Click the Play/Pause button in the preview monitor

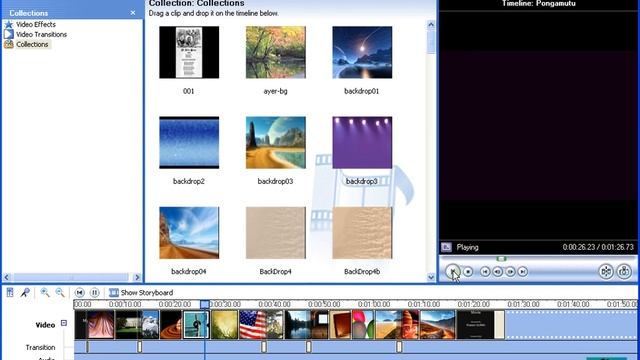452,271
